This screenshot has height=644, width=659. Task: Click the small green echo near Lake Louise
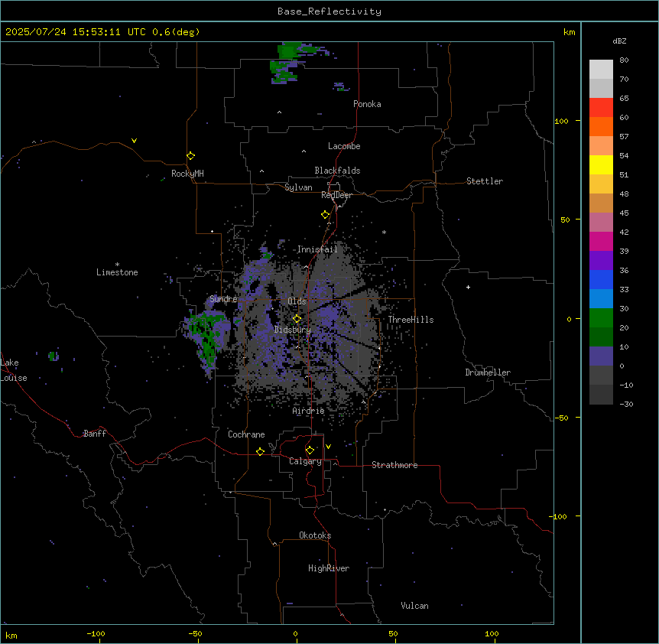click(x=53, y=356)
